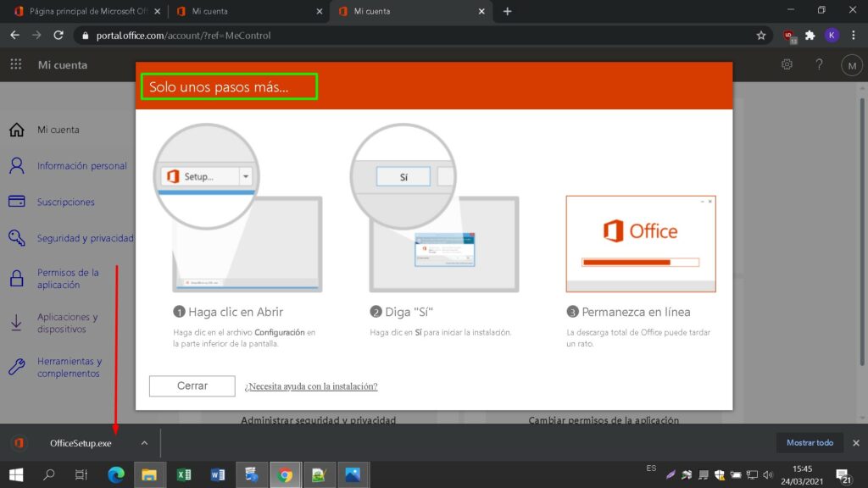The height and width of the screenshot is (488, 868).
Task: Select Seguridad y privacidad sidebar item
Action: point(85,239)
